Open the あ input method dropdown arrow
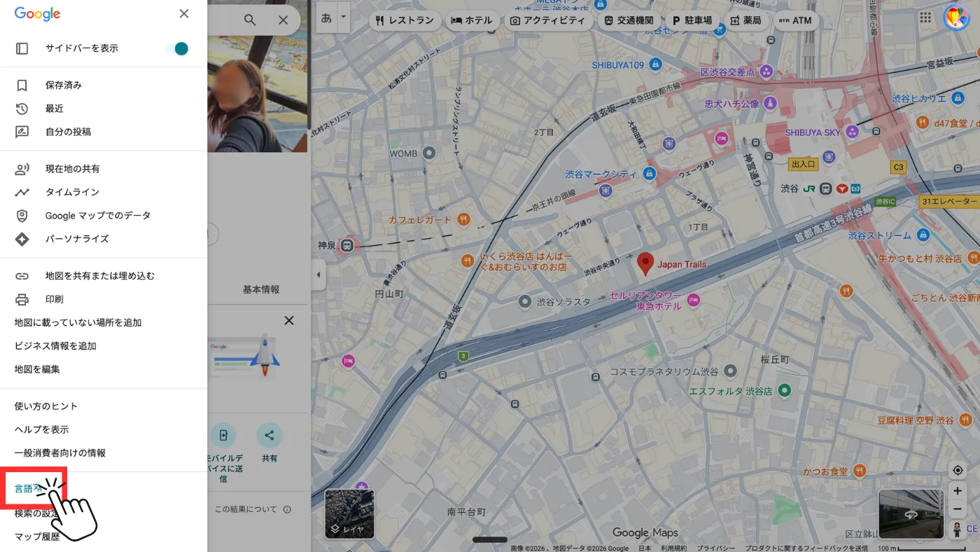This screenshot has height=552, width=980. click(x=343, y=18)
